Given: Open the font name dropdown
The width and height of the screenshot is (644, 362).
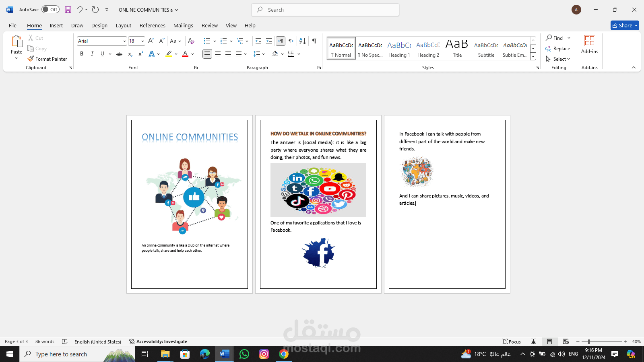Looking at the screenshot, I should click(x=124, y=41).
